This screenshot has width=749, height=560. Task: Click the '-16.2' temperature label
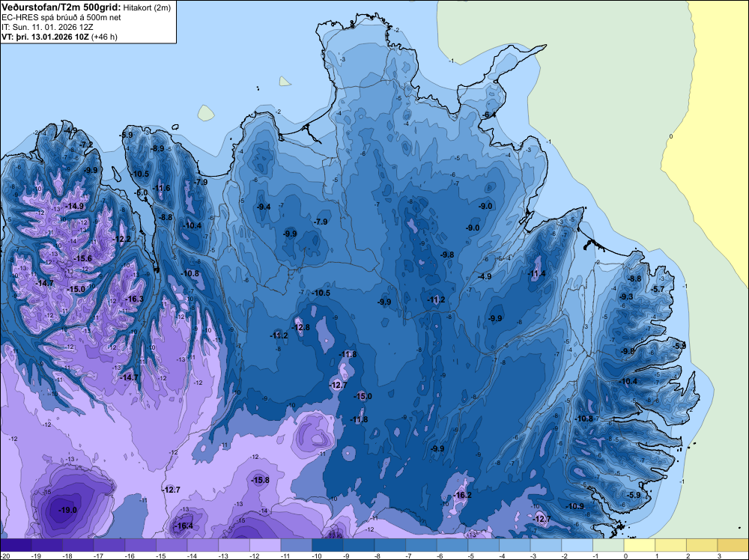click(x=462, y=495)
